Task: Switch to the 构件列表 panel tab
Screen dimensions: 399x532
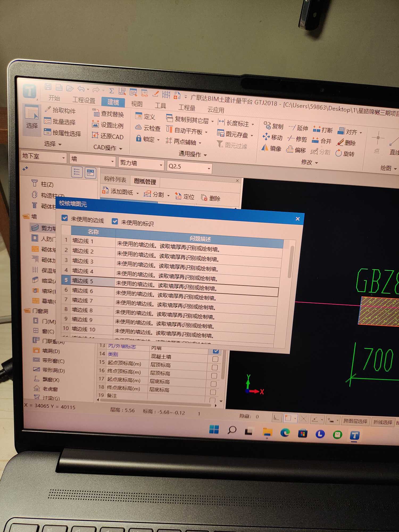Action: coord(115,179)
